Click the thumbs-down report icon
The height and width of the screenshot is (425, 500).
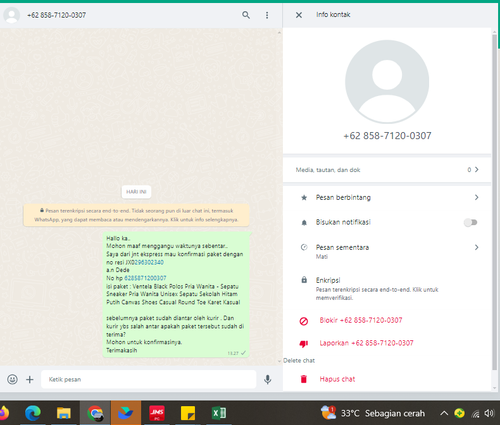tap(304, 344)
